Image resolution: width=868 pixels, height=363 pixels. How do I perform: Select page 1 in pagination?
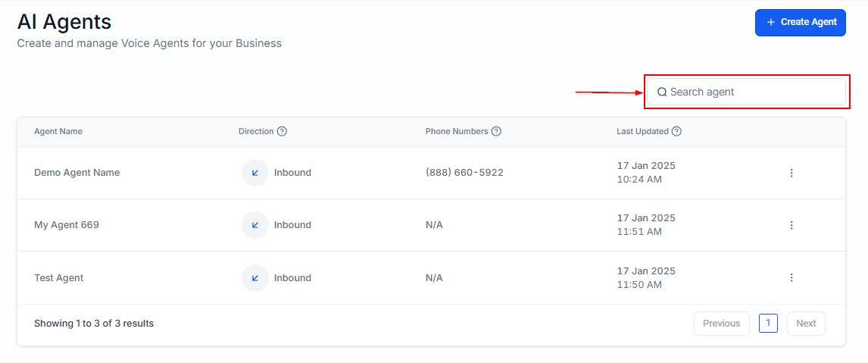tap(768, 323)
